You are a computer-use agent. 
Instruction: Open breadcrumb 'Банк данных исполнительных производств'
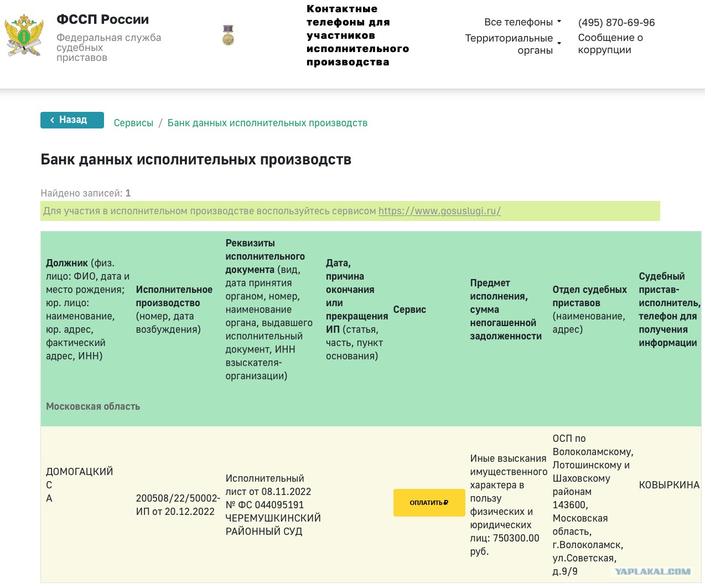[267, 123]
